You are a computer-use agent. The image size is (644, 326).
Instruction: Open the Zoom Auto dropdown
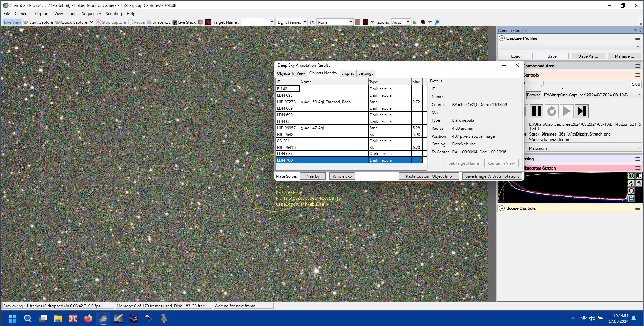click(x=408, y=22)
